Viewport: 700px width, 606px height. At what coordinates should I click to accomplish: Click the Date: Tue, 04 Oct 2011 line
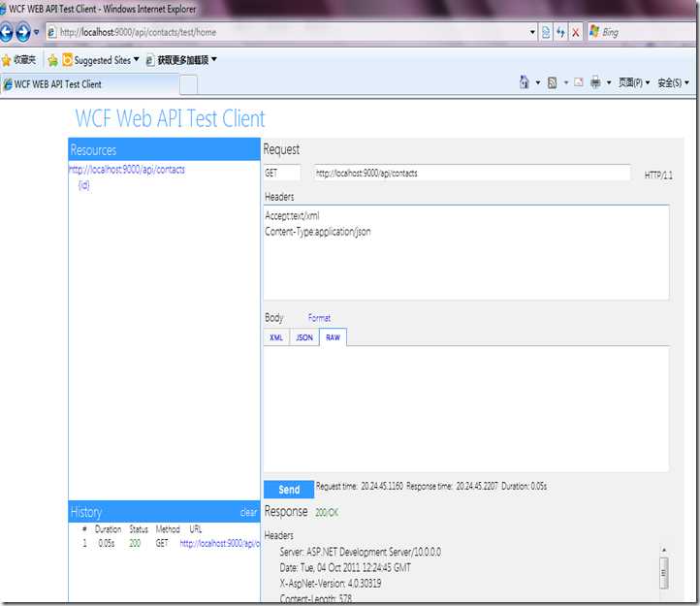(x=345, y=567)
